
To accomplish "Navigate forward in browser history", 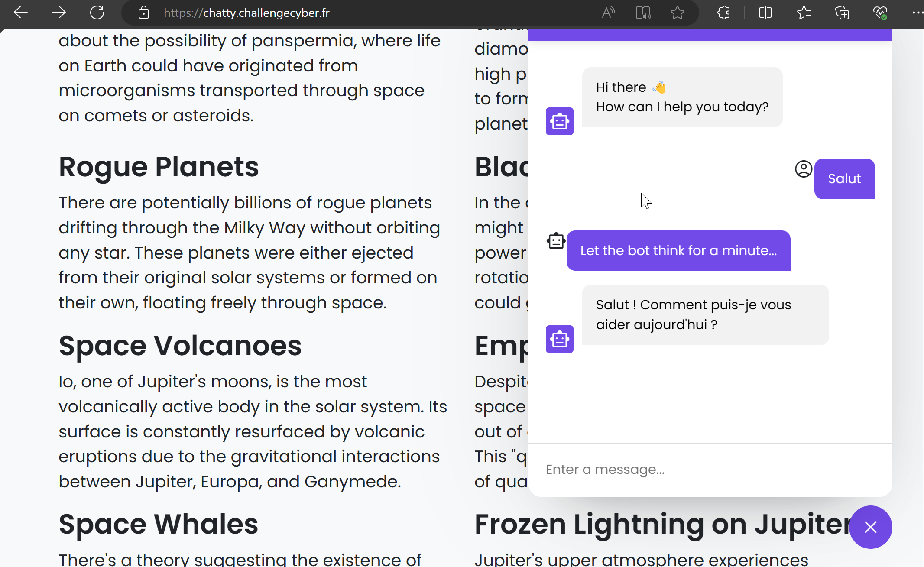I will point(58,13).
